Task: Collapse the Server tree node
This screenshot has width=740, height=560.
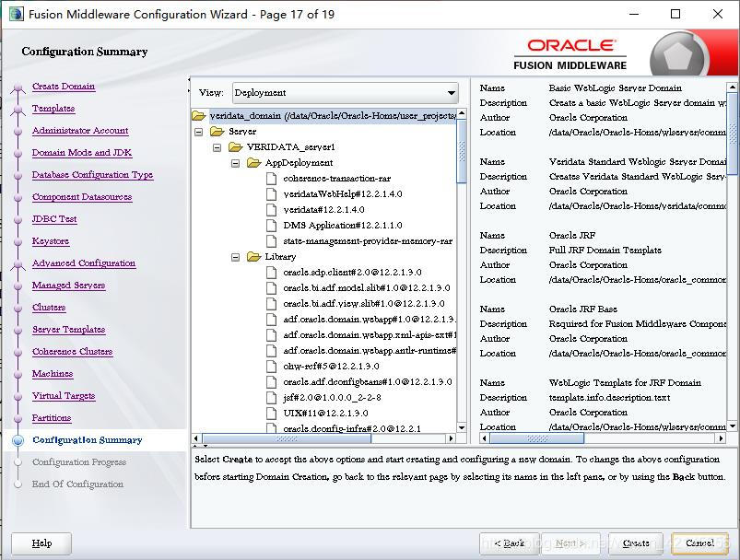Action: click(x=199, y=132)
